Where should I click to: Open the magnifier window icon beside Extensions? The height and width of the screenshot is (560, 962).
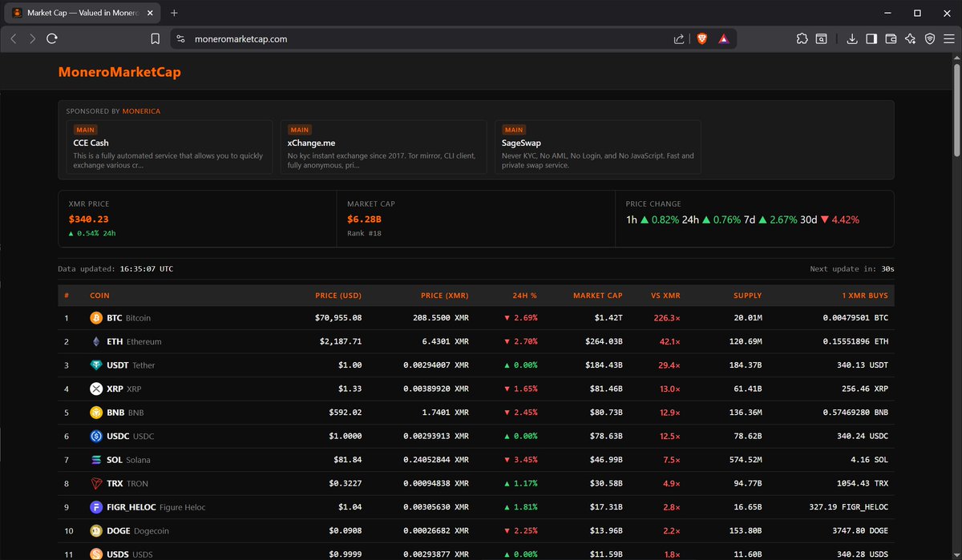tap(822, 38)
